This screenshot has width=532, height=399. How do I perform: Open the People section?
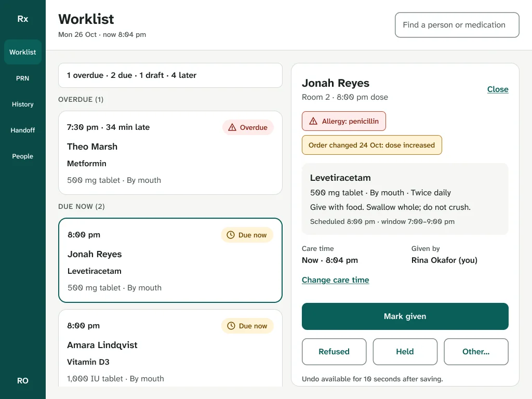coord(23,156)
